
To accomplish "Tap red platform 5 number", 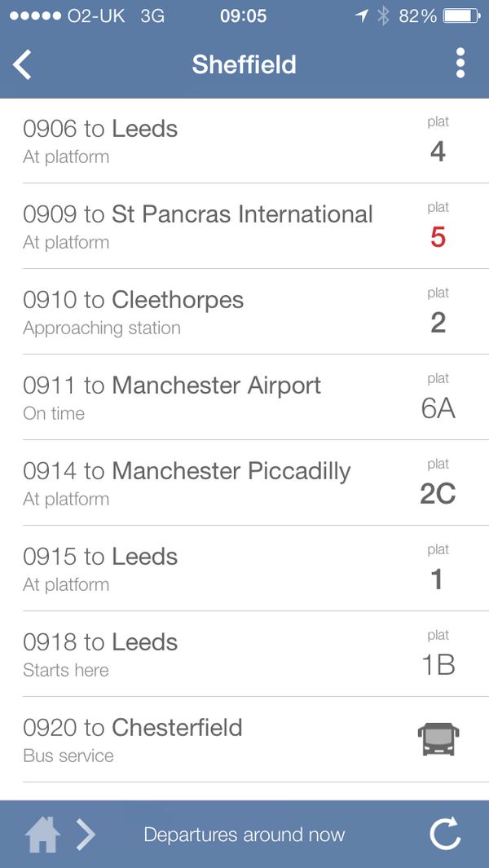I will (438, 237).
